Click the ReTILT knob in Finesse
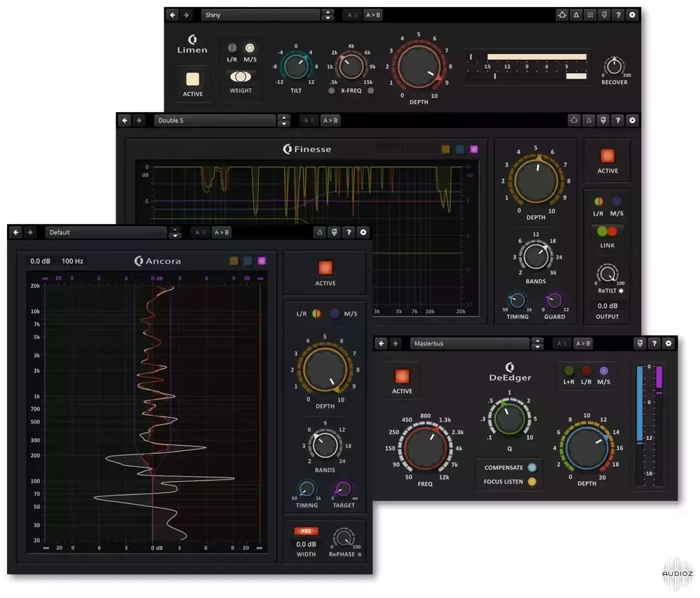This screenshot has height=598, width=700. coord(607,273)
